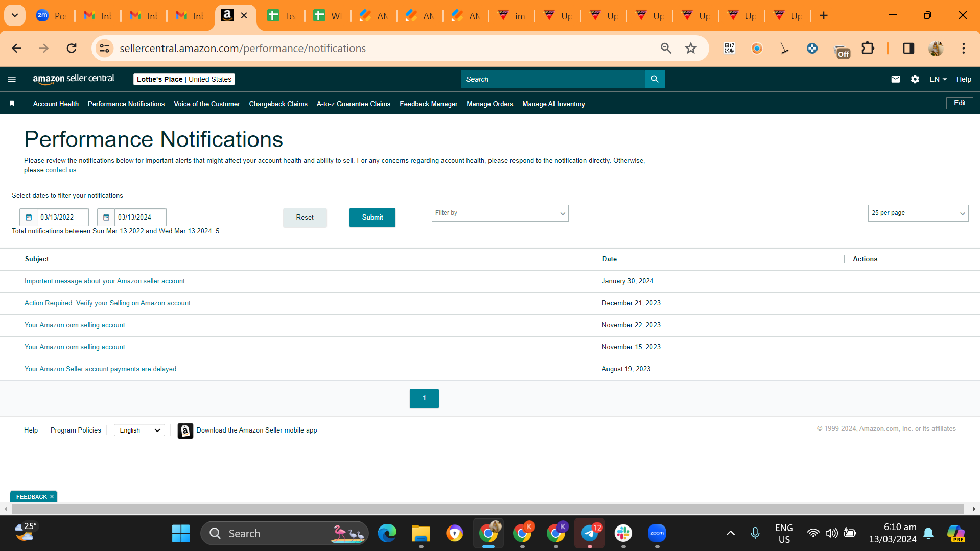Expand the Filter by dropdown
Viewport: 980px width, 551px height.
(x=500, y=213)
